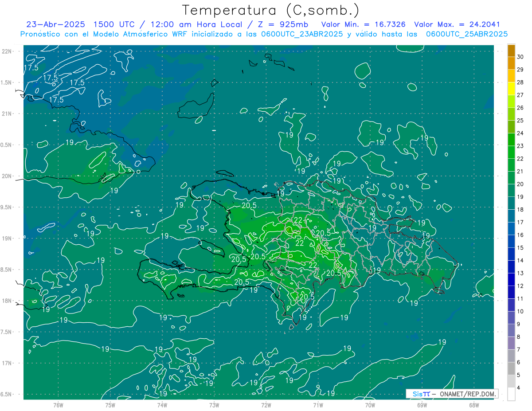Click the green color segment between 22 and 23
Screen dimensions: 532x411
click(x=512, y=152)
